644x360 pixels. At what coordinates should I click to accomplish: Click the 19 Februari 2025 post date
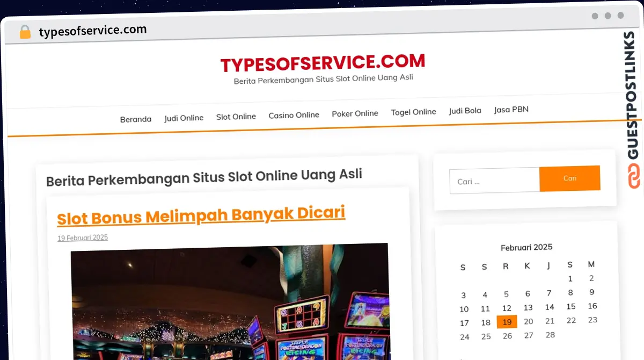[83, 237]
